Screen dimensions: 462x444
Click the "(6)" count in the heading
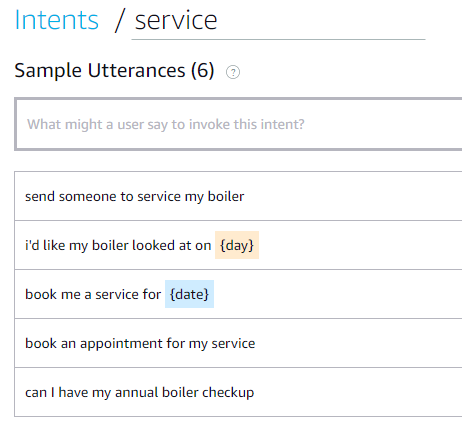[203, 71]
